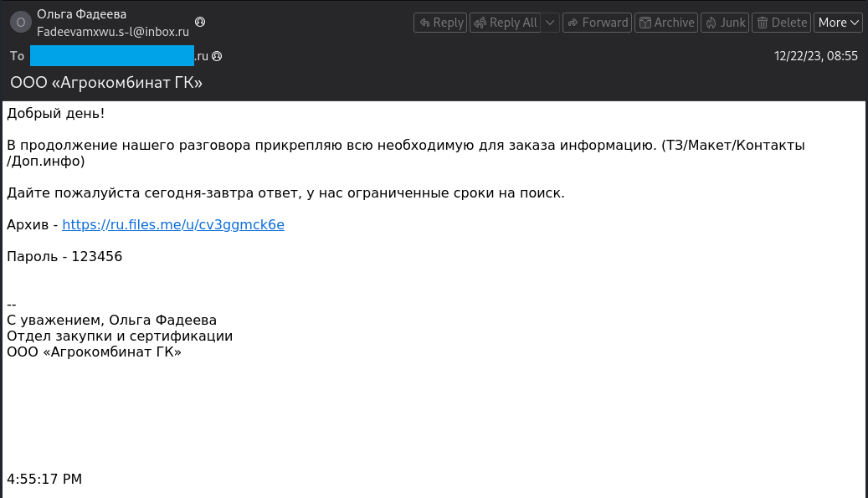Open the ru.files.me archive link
Viewport: 868px width, 498px height.
[172, 224]
